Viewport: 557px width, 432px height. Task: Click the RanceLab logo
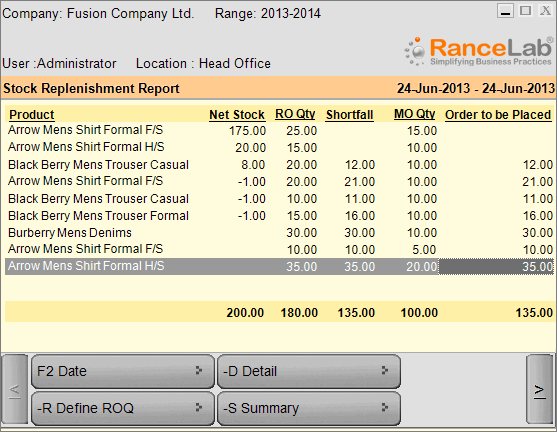point(478,52)
